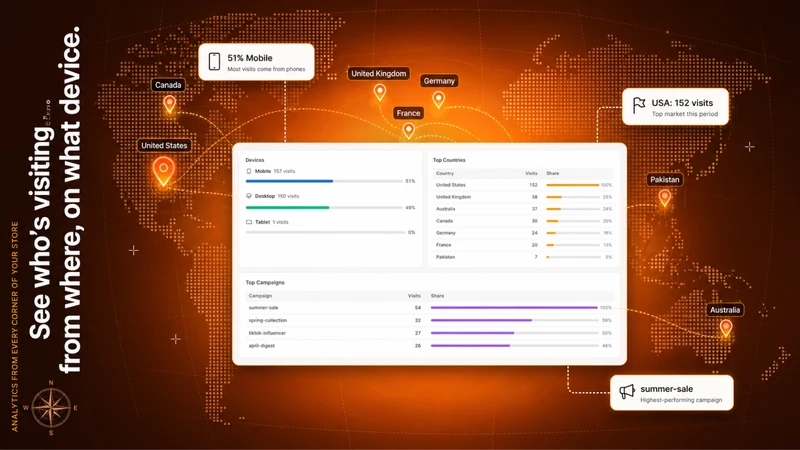Click the 'Top Countries' panel heading
Viewport: 800px width, 450px height.
pyautogui.click(x=449, y=160)
